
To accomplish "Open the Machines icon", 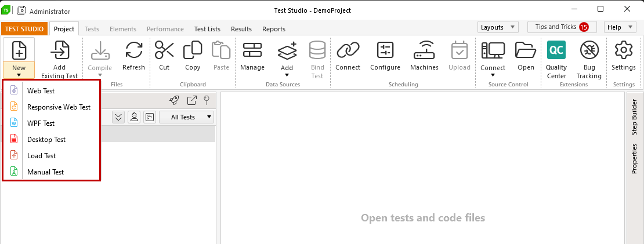I will (424, 50).
